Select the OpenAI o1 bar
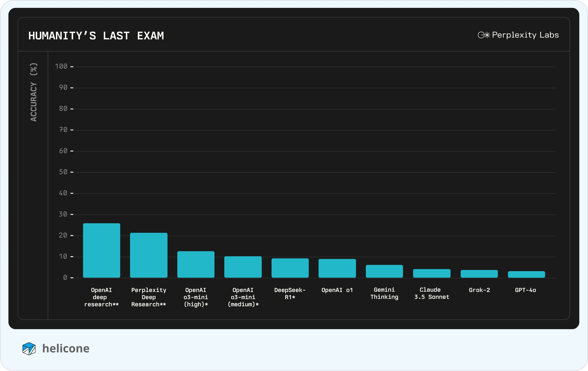Image resolution: width=588 pixels, height=371 pixels. pos(337,268)
